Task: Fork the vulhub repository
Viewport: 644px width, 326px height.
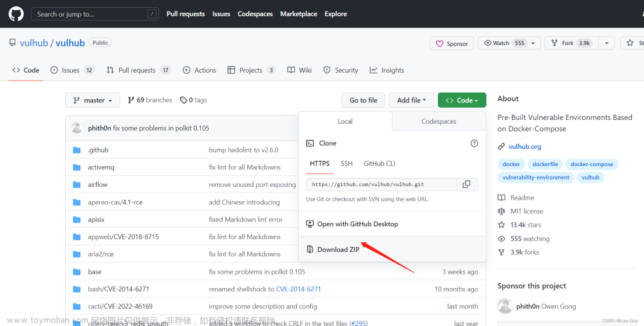Action: pyautogui.click(x=572, y=43)
